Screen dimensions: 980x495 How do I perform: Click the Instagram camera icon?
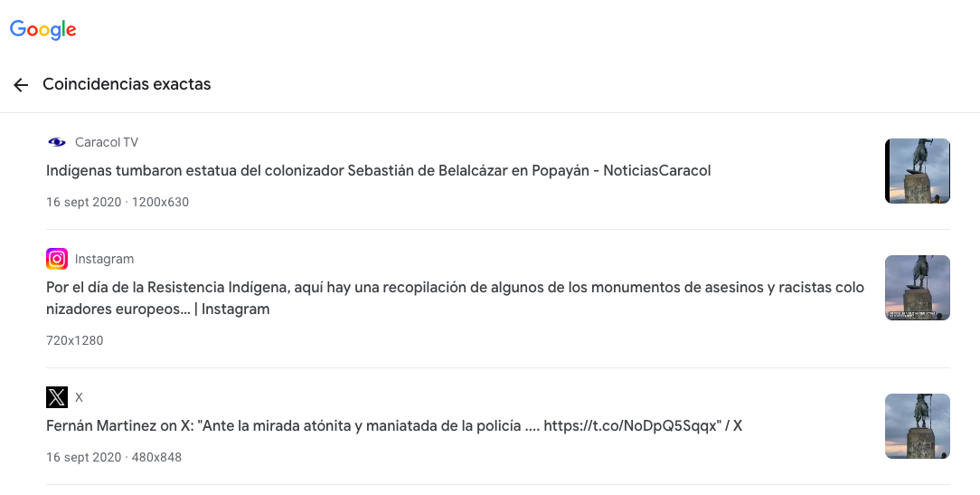[57, 259]
